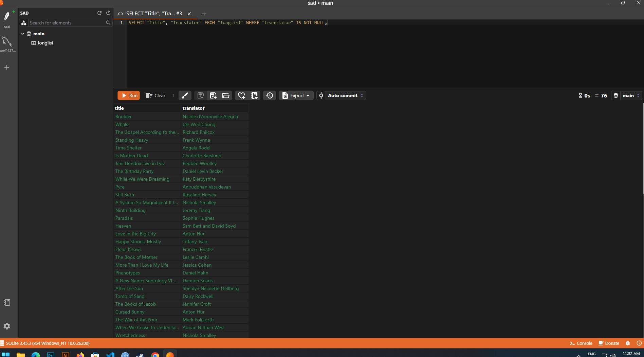Disconnect from SAD using the power icon
The image size is (644, 357).
108,13
